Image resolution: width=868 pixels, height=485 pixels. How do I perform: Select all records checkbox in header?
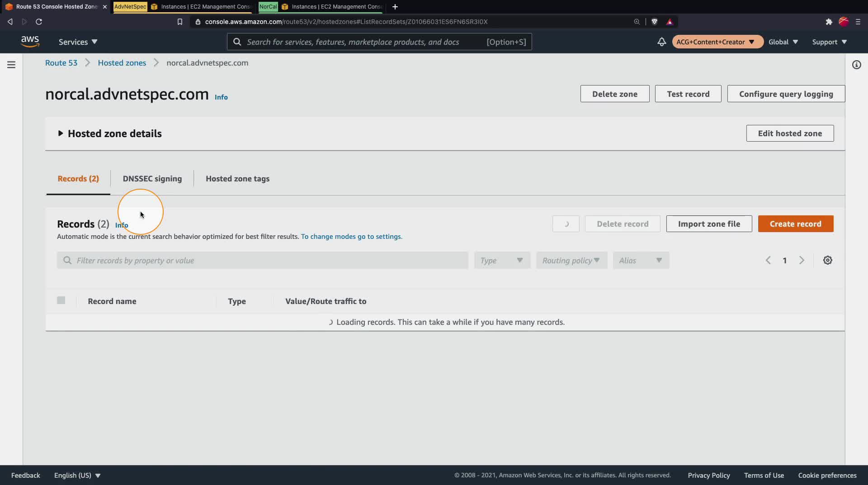click(61, 300)
